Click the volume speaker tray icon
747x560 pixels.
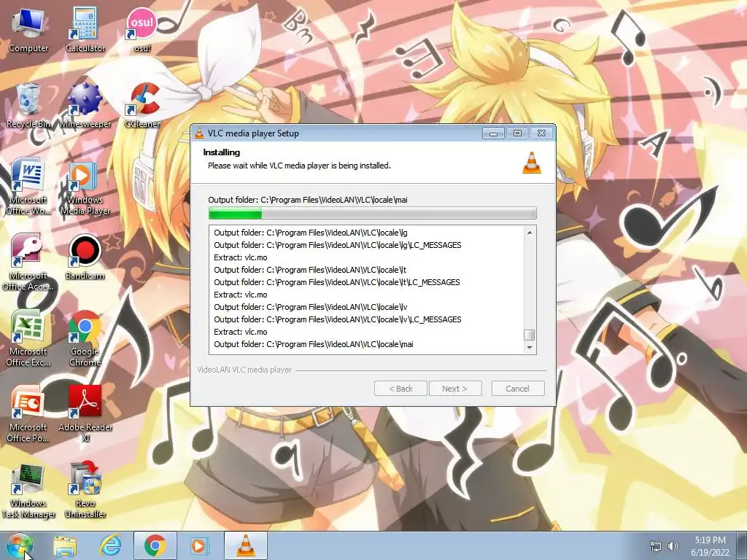[673, 547]
